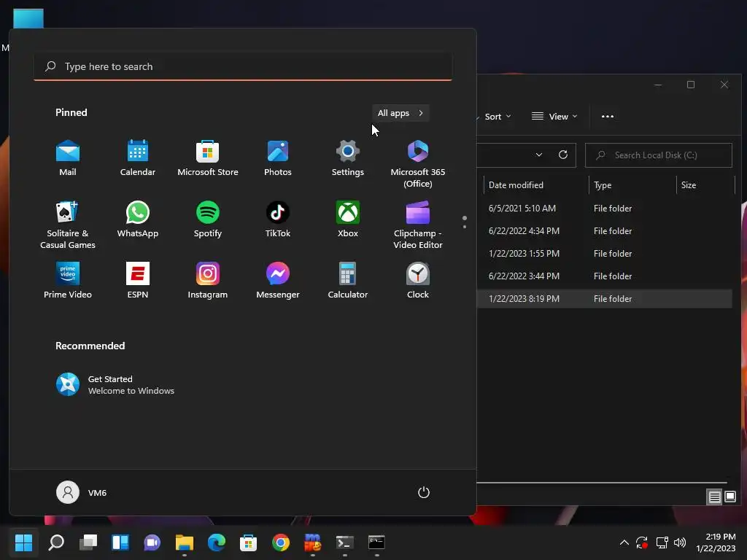
Task: Select the row dated 1/22/2023 1:55 PM
Action: pyautogui.click(x=605, y=254)
